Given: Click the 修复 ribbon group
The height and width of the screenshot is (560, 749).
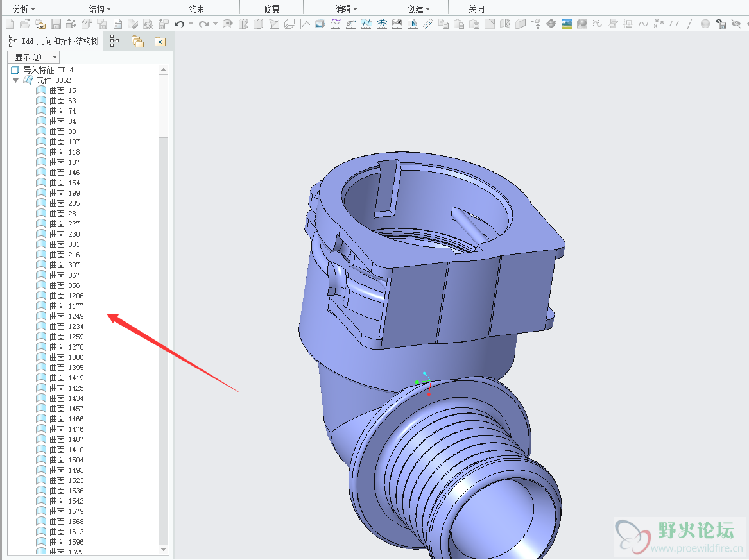Looking at the screenshot, I should (x=271, y=8).
